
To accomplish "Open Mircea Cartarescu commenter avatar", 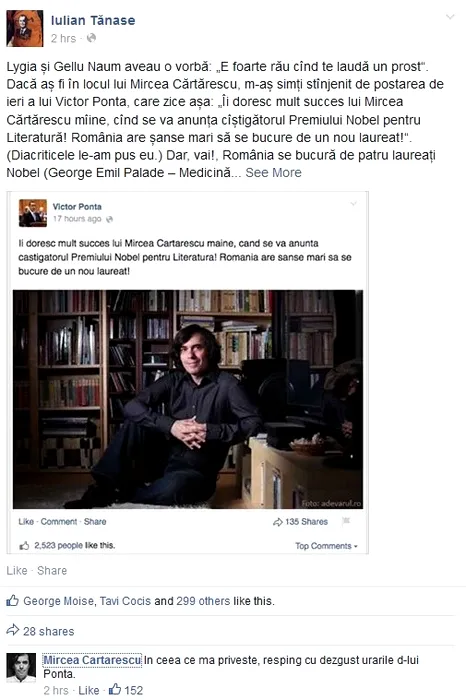I will coord(21,668).
